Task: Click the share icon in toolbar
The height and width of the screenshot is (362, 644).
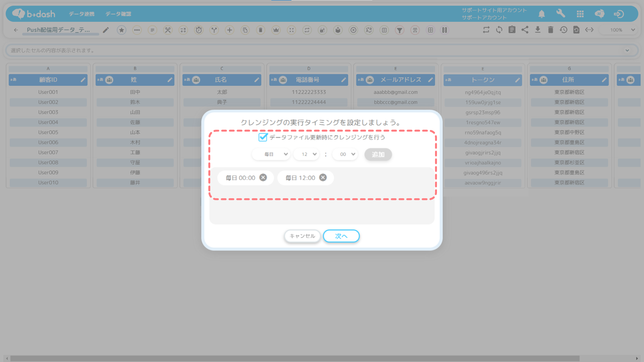Action: (525, 30)
